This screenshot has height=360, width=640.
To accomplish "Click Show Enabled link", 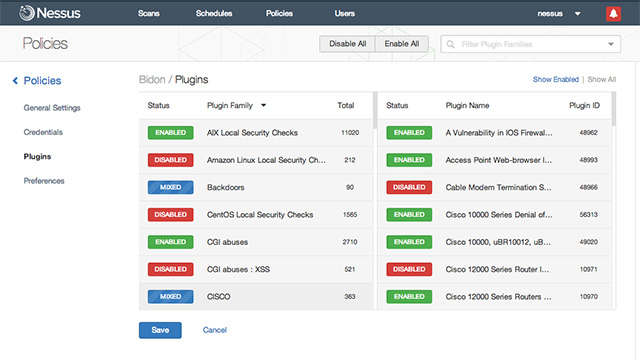I will pyautogui.click(x=556, y=79).
